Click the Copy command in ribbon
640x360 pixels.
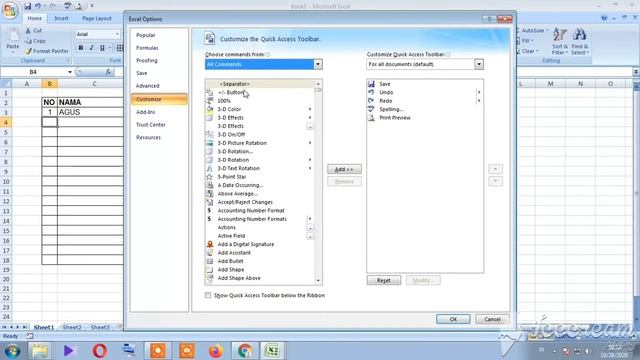(35, 41)
